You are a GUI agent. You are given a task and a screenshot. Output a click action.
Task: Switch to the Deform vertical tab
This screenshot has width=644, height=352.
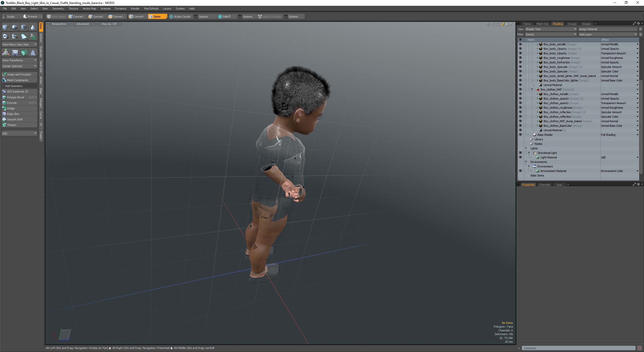(41, 38)
